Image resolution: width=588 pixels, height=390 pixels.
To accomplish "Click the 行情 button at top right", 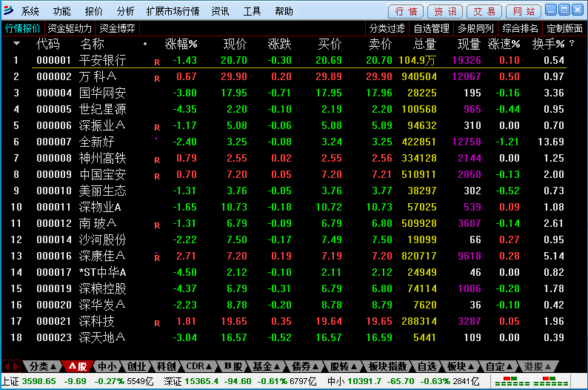I will [406, 12].
